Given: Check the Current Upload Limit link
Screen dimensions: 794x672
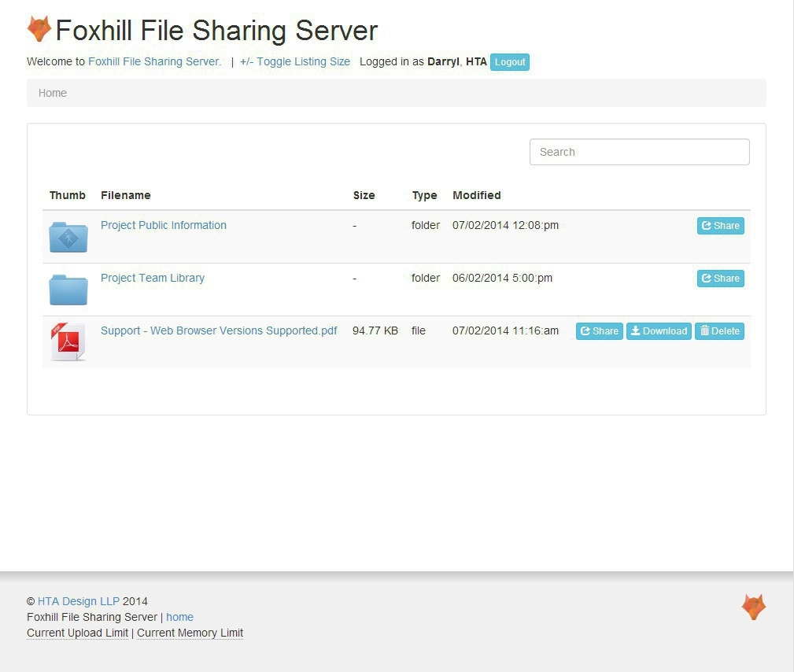Looking at the screenshot, I should point(76,633).
